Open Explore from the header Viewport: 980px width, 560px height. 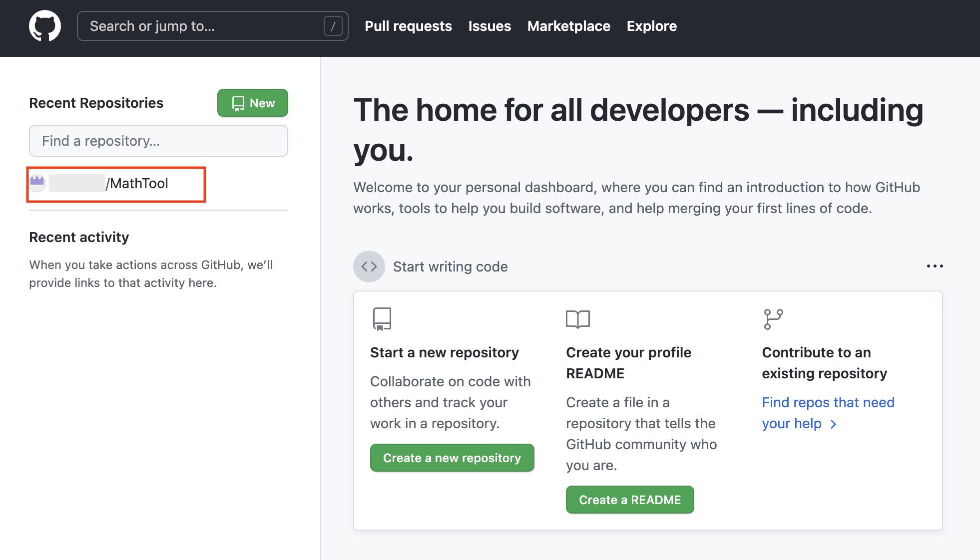click(651, 26)
